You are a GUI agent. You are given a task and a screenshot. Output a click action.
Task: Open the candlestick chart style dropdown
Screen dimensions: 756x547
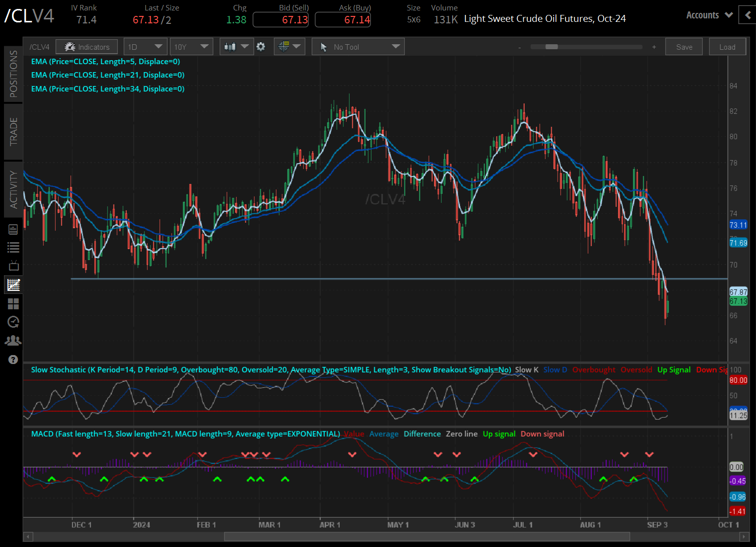point(236,47)
